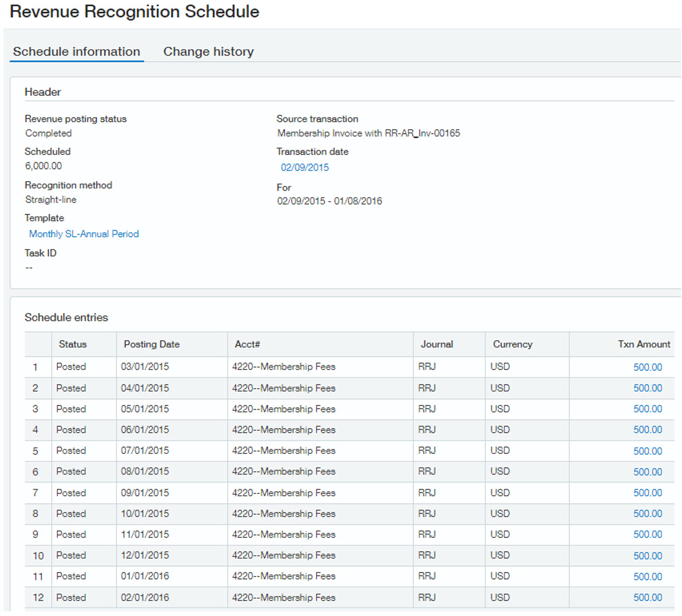Click the Journal column header
The height and width of the screenshot is (616, 682).
coord(436,344)
